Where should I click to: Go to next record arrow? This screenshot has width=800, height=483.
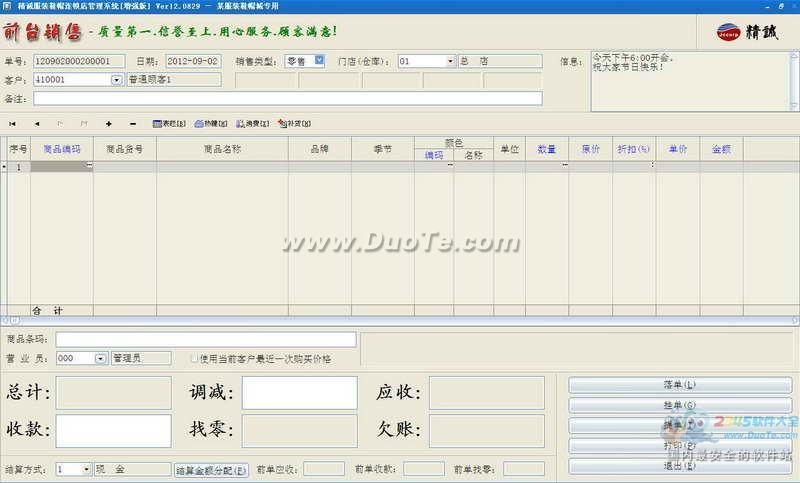tap(60, 124)
